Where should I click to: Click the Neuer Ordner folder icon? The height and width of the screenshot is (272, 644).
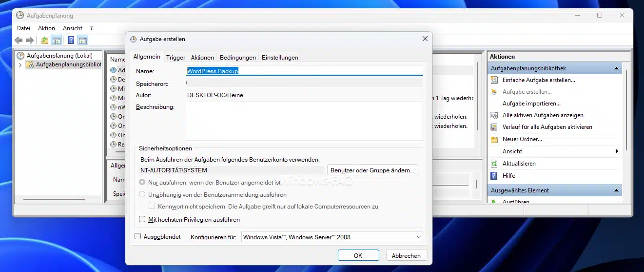(494, 139)
